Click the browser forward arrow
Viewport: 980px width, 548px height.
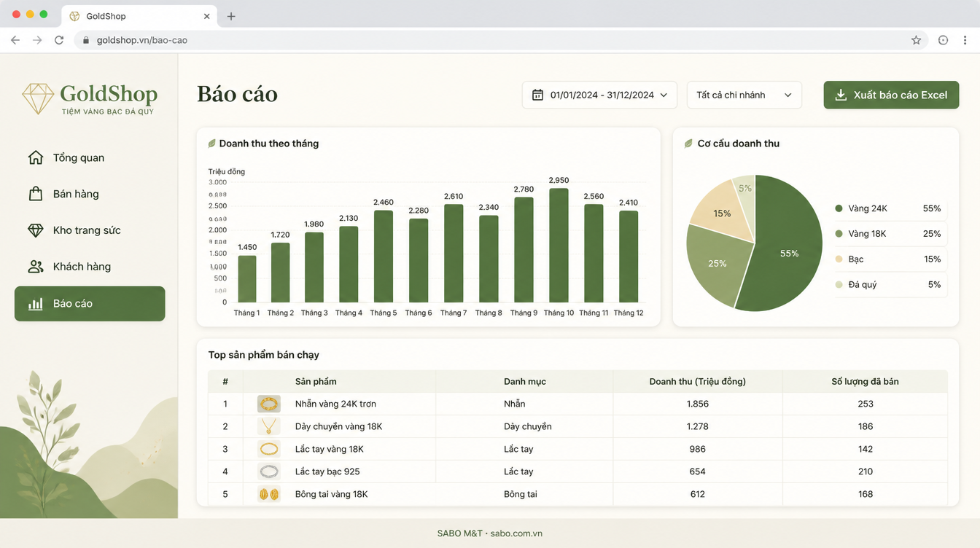pyautogui.click(x=37, y=40)
